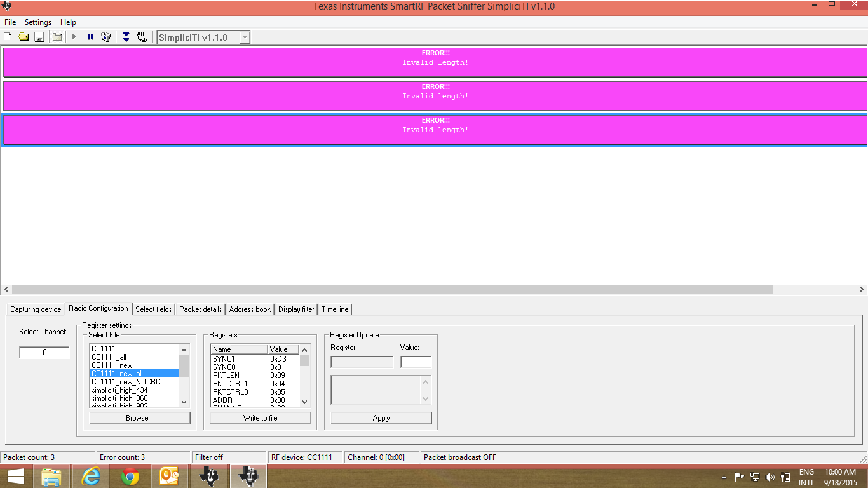This screenshot has height=488, width=868.
Task: Pause the packet capture
Action: [x=89, y=36]
